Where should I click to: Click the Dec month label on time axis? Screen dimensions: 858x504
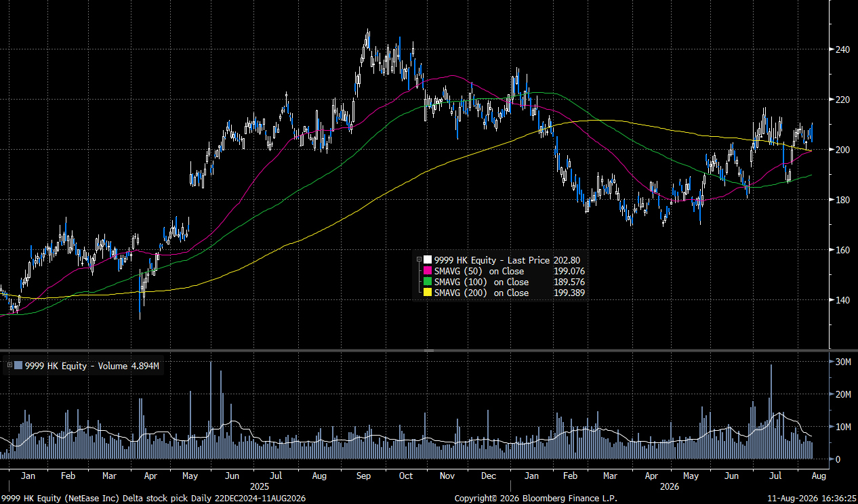[x=489, y=476]
